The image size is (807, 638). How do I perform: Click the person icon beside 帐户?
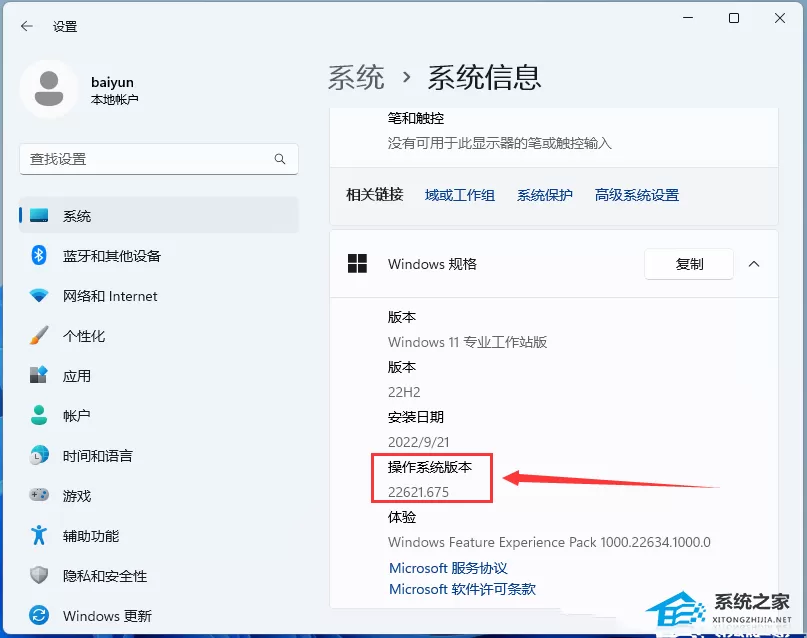[39, 415]
